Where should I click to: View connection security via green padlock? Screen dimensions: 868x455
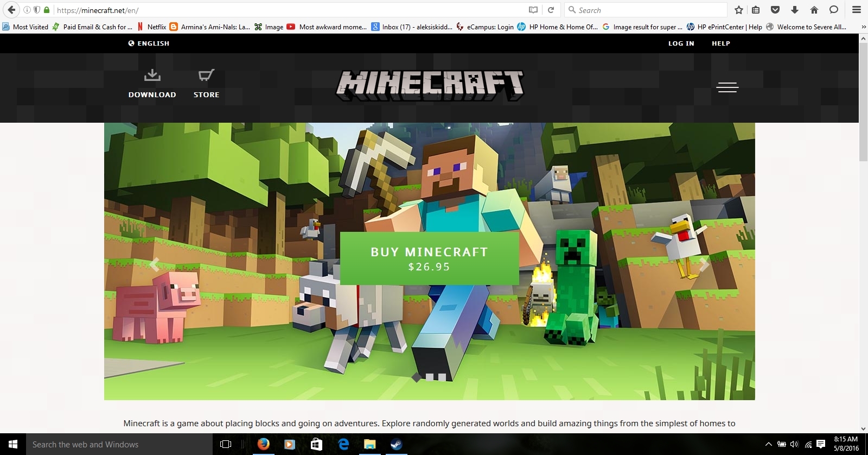tap(47, 10)
